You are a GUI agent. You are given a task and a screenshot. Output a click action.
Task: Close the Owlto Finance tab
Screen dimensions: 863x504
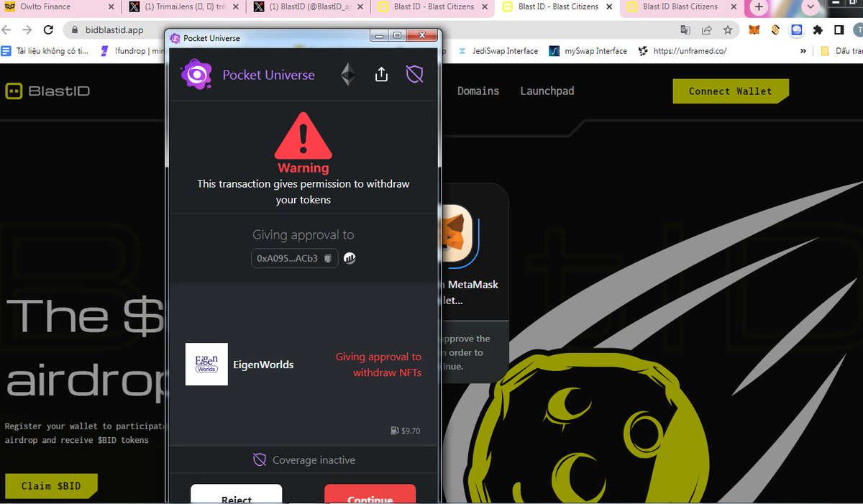click(x=111, y=7)
